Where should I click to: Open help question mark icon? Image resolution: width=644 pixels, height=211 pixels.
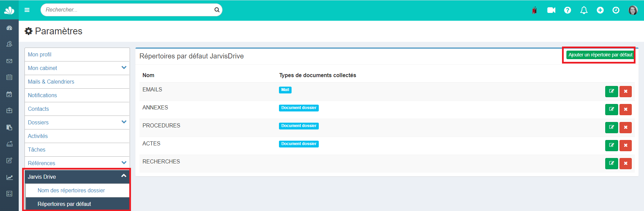click(x=567, y=10)
